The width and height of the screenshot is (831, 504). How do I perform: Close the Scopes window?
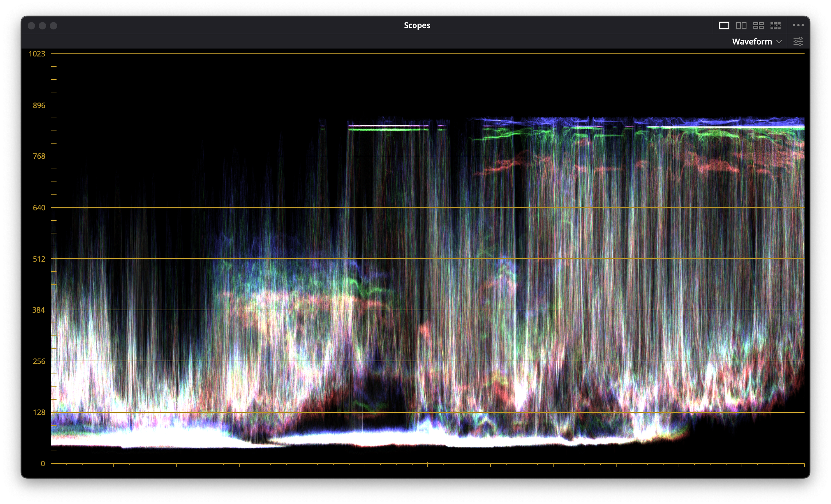tap(31, 26)
